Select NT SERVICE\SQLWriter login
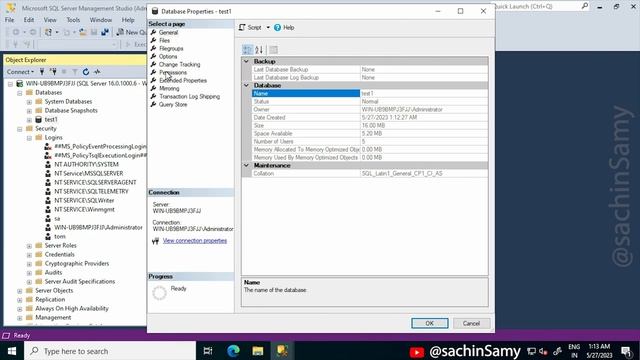The height and width of the screenshot is (360, 640). (84, 200)
